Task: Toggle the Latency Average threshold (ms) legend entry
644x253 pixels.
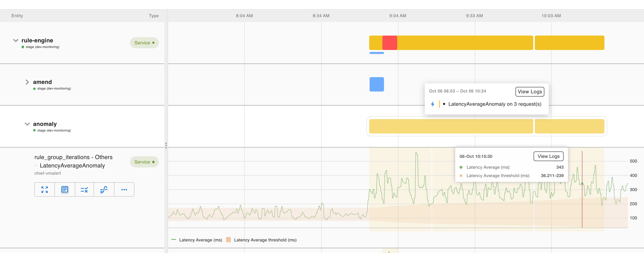Action: tap(265, 240)
